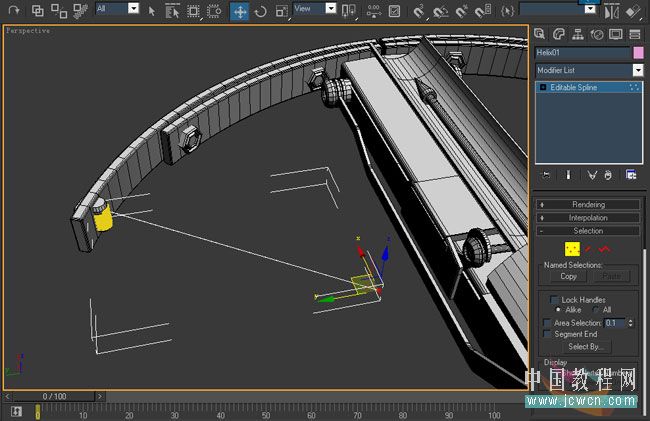Click Area Selection spinner arrows
The image size is (650, 421).
coord(631,322)
